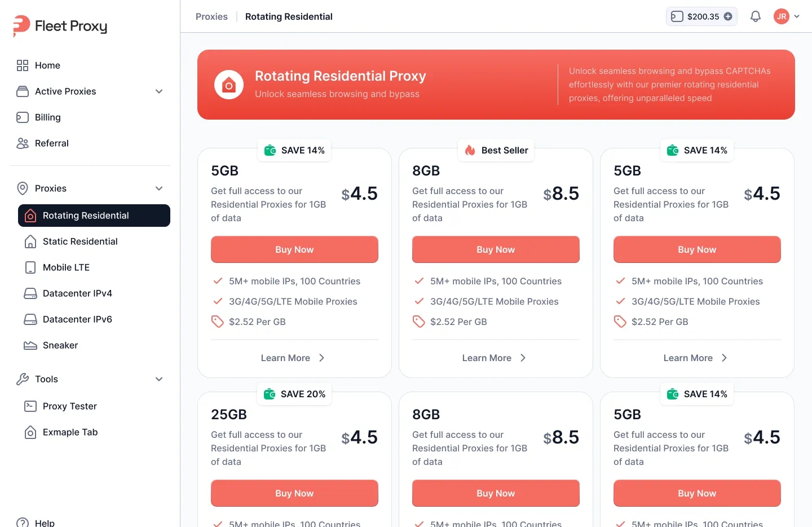Click the Home grid icon in sidebar

pyautogui.click(x=23, y=65)
